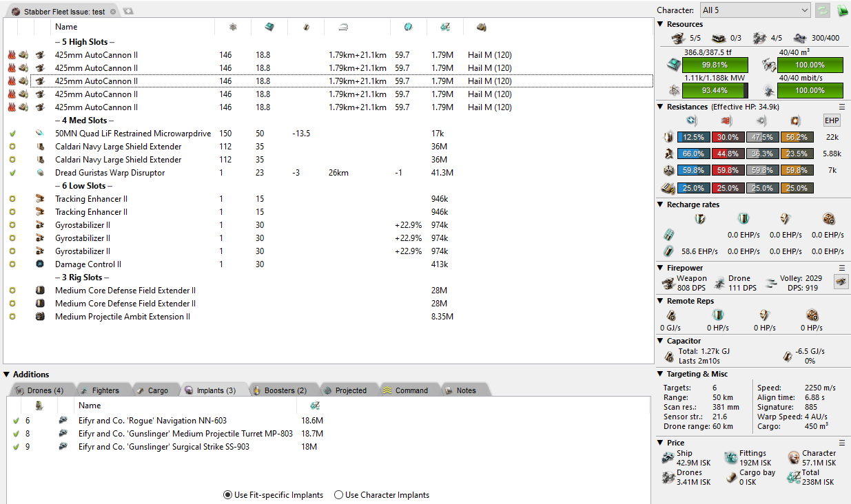Click the new fit tab plus icon
Image resolution: width=851 pixels, height=504 pixels.
[128, 12]
